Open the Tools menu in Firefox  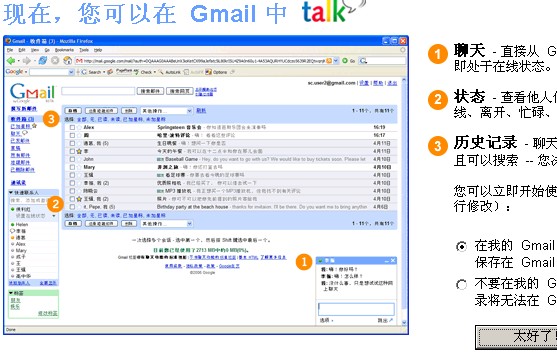[x=83, y=50]
